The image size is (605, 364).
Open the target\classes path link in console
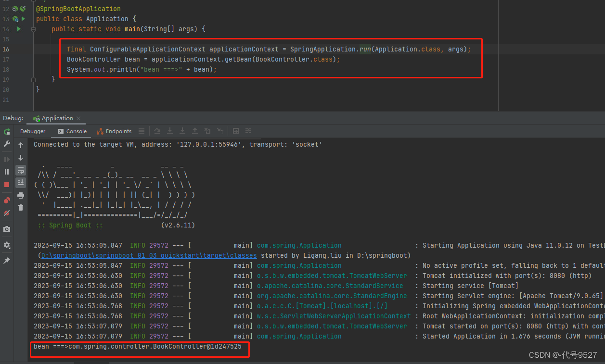coord(149,255)
